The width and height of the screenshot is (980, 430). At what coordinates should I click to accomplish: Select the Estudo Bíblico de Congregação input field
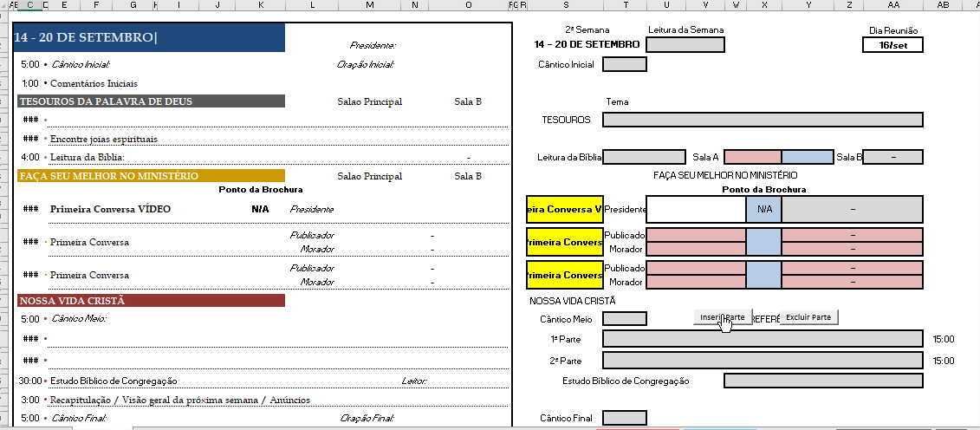(x=823, y=381)
